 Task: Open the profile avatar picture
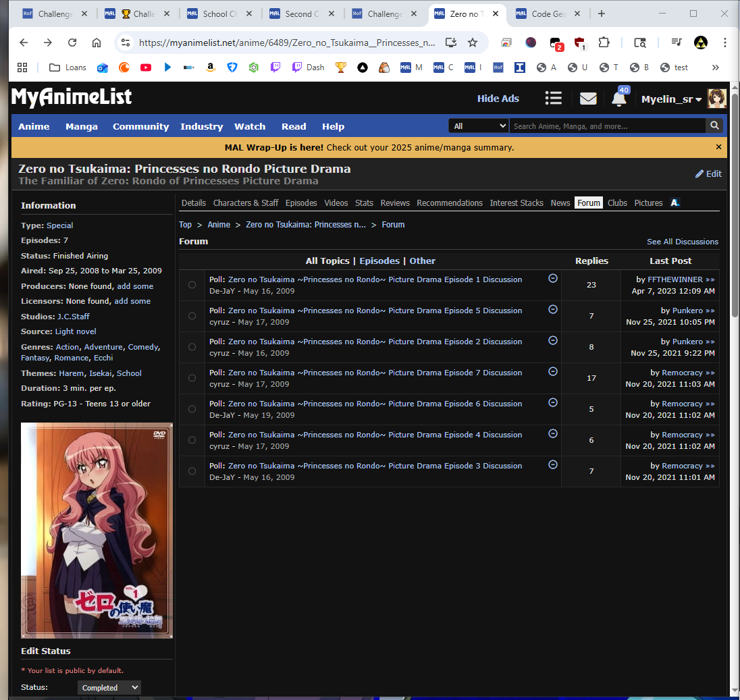[x=716, y=99]
